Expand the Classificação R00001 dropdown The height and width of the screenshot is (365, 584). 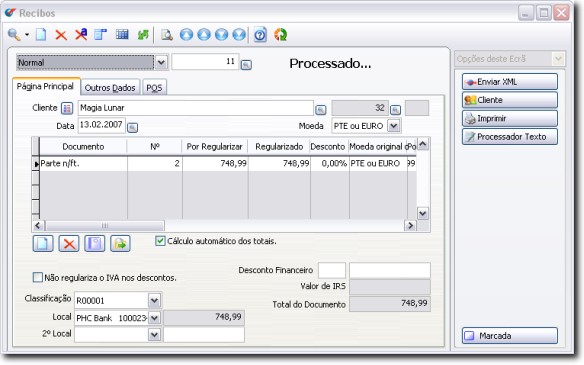(x=154, y=300)
